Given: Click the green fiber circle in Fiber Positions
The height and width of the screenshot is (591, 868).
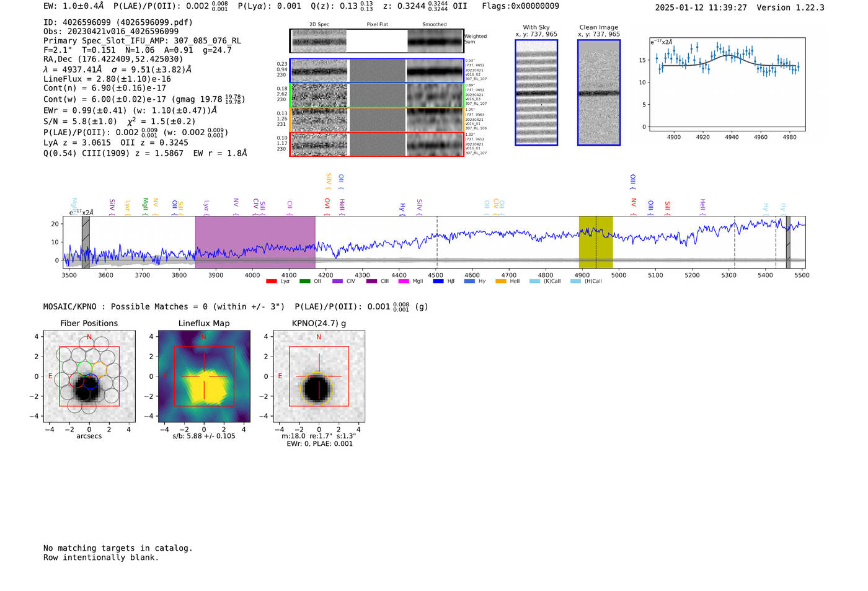Looking at the screenshot, I should tap(84, 368).
